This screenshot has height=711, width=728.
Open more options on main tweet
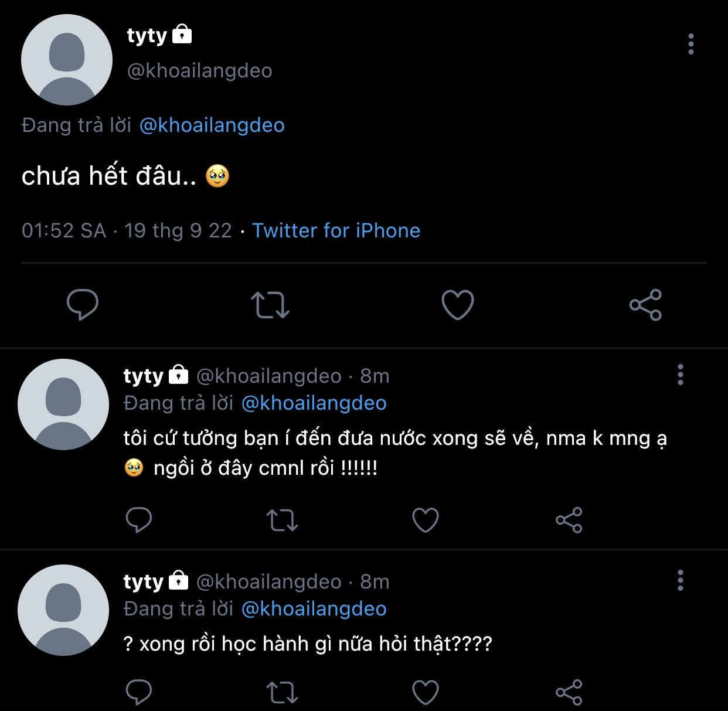tap(691, 44)
